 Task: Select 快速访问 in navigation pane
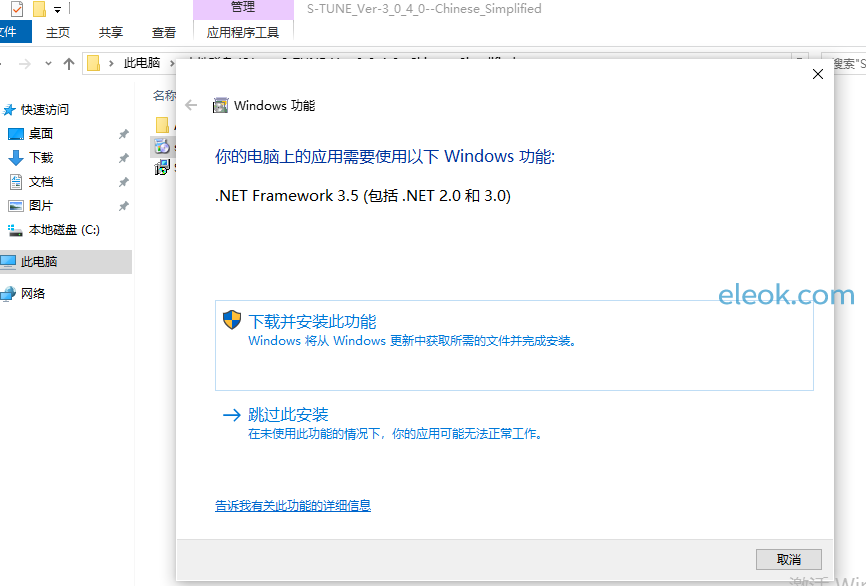click(x=44, y=109)
